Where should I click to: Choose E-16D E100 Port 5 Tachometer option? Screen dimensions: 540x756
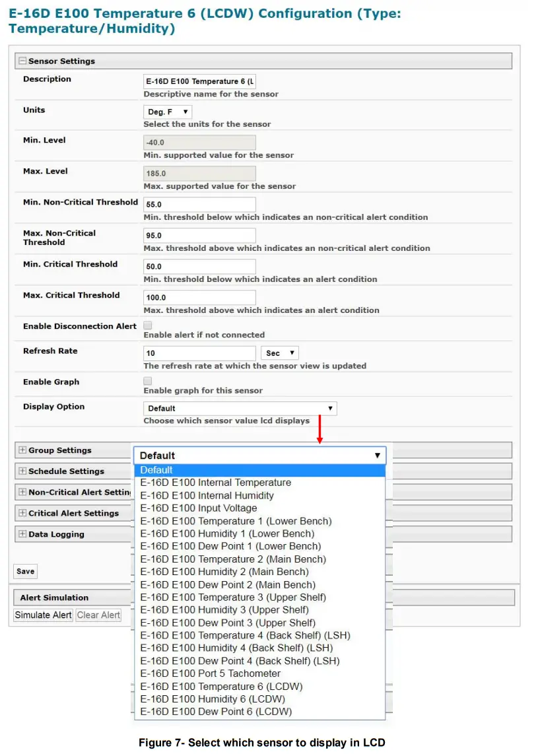210,673
